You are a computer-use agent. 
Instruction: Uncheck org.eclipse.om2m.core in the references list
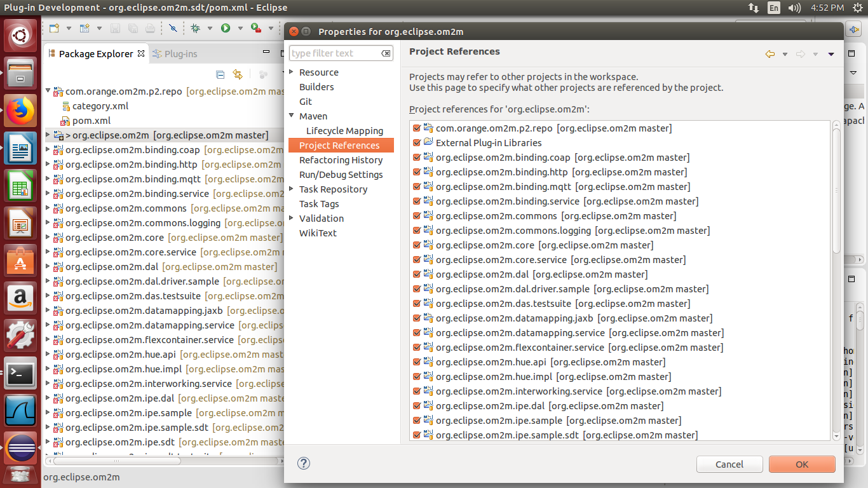[417, 245]
